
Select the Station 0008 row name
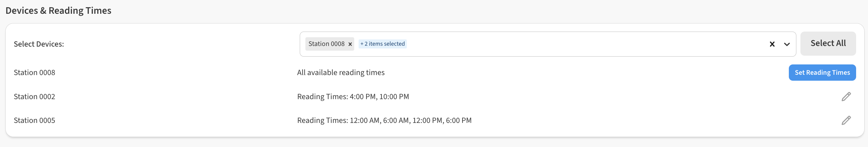34,73
